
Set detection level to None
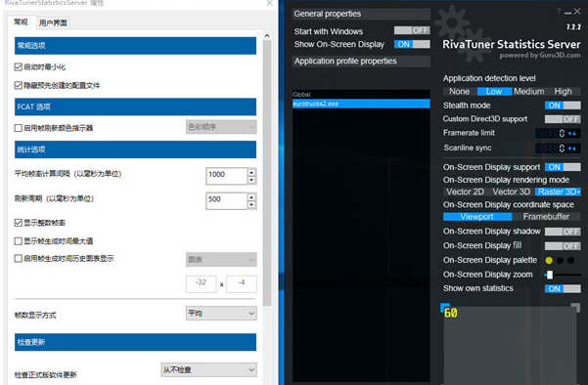pyautogui.click(x=460, y=92)
